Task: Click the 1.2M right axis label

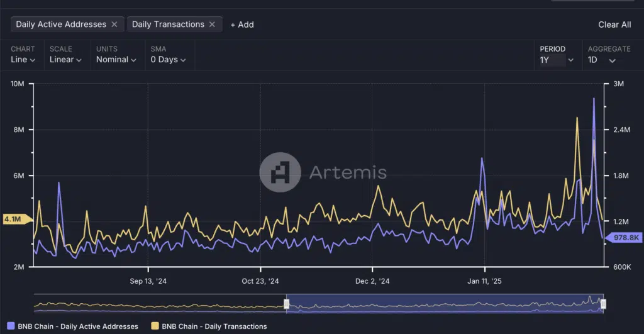Action: (621, 221)
